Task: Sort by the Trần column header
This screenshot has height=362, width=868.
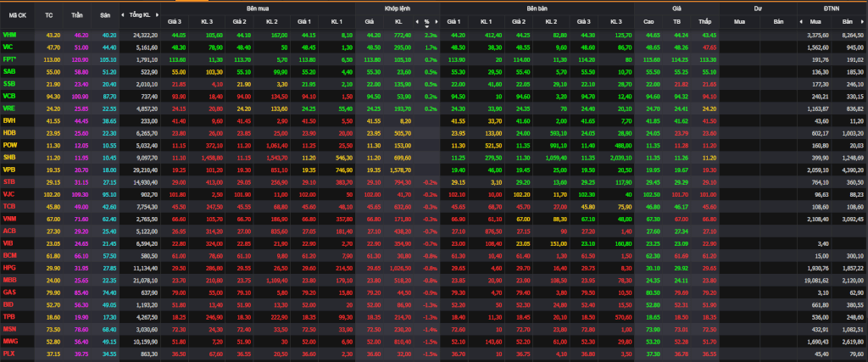Action: (x=77, y=15)
